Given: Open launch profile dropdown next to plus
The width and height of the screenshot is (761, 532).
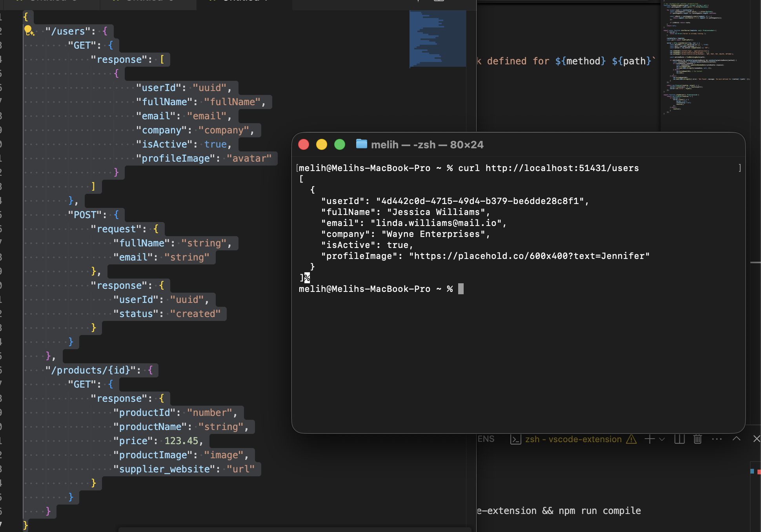Looking at the screenshot, I should (x=662, y=439).
